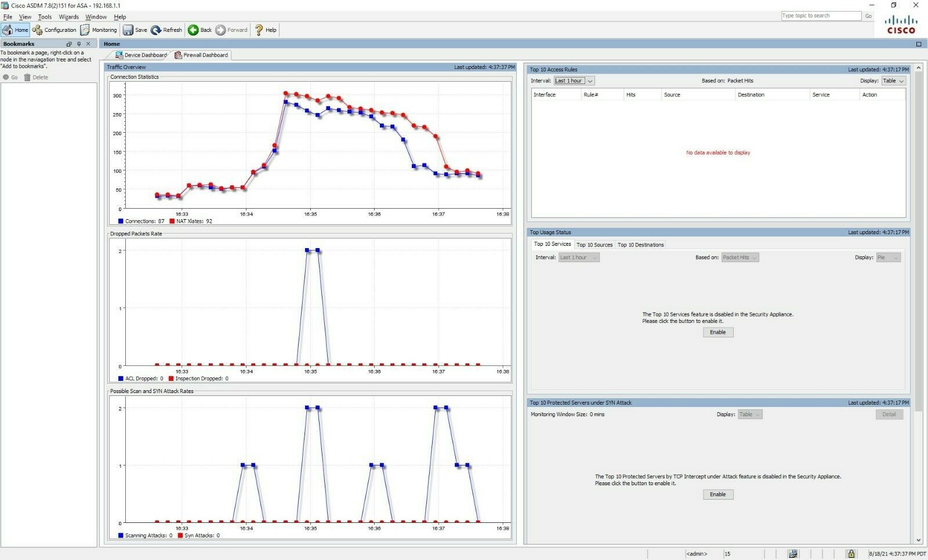Click the Syn Attacks legend swatch
Image resolution: width=928 pixels, height=560 pixels.
[x=180, y=536]
